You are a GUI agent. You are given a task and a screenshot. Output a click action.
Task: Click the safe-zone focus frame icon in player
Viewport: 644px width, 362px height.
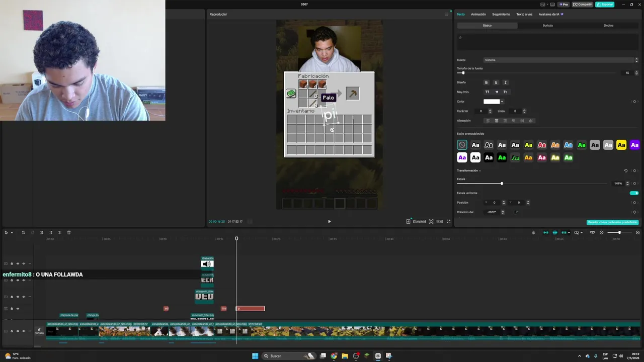tap(431, 221)
